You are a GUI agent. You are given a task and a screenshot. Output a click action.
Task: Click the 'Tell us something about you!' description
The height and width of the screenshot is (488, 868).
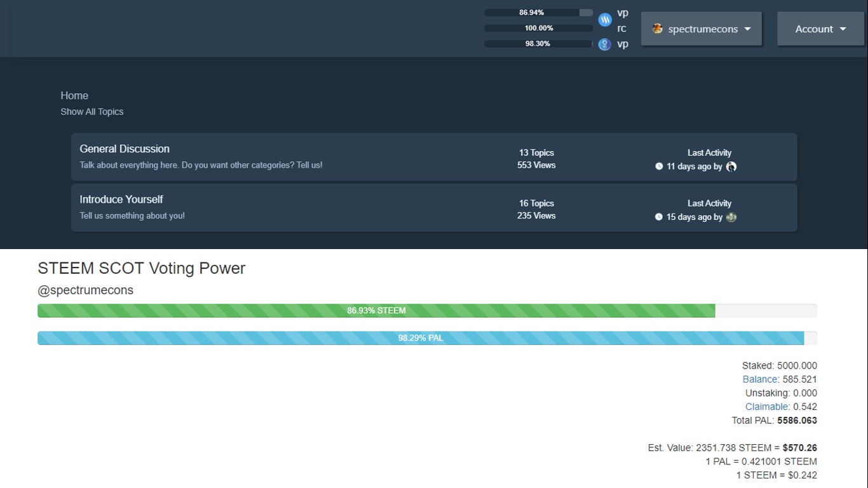point(132,216)
